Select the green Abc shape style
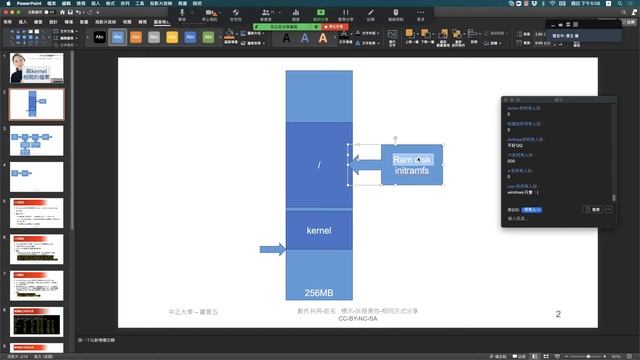 pyautogui.click(x=208, y=37)
